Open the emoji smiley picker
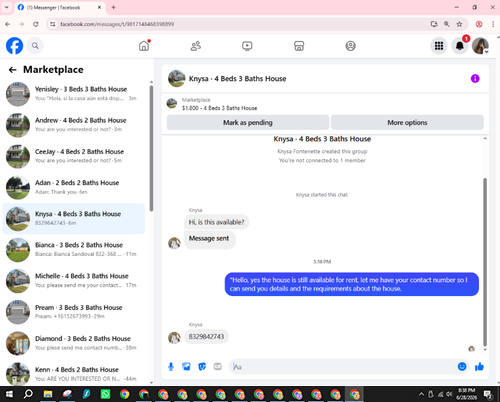Viewport: 500px width, 402px height. [462, 367]
